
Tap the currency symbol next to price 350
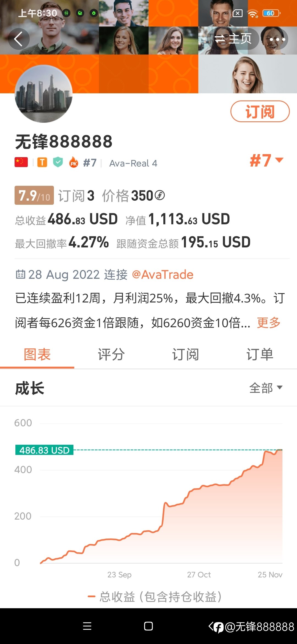pyautogui.click(x=160, y=195)
